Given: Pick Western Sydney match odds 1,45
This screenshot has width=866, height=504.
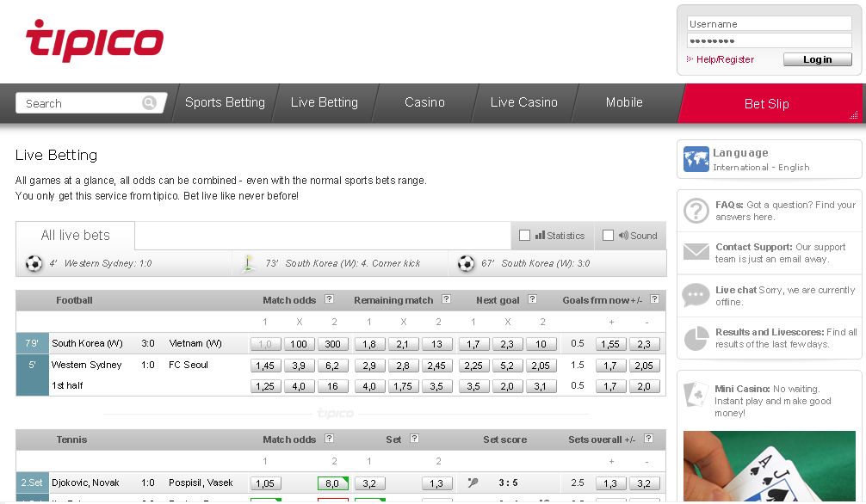Looking at the screenshot, I should 265,366.
